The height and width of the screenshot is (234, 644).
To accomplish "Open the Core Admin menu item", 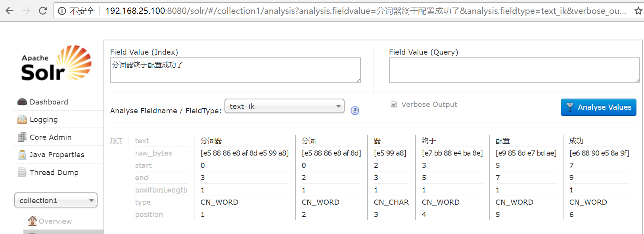I will (50, 137).
